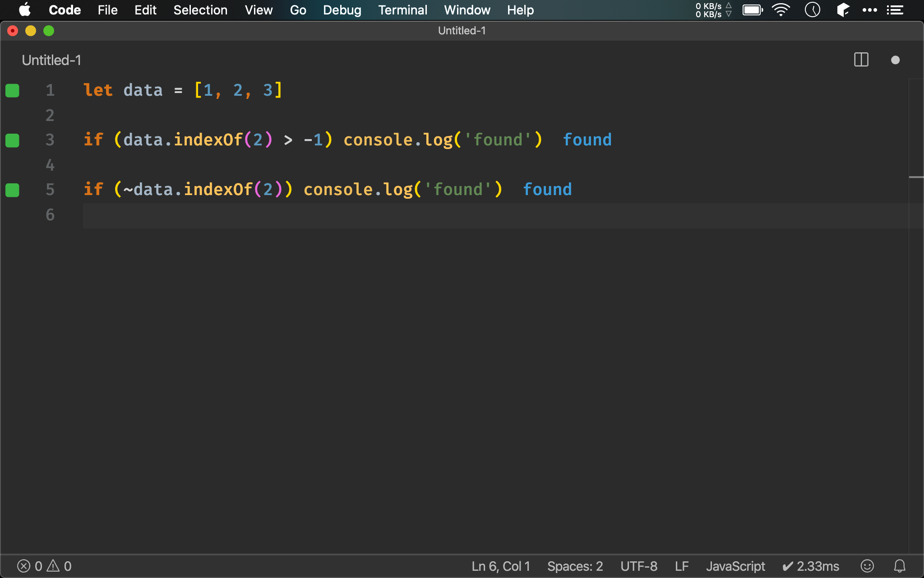Click the split editor icon
The height and width of the screenshot is (578, 924).
pyautogui.click(x=861, y=60)
